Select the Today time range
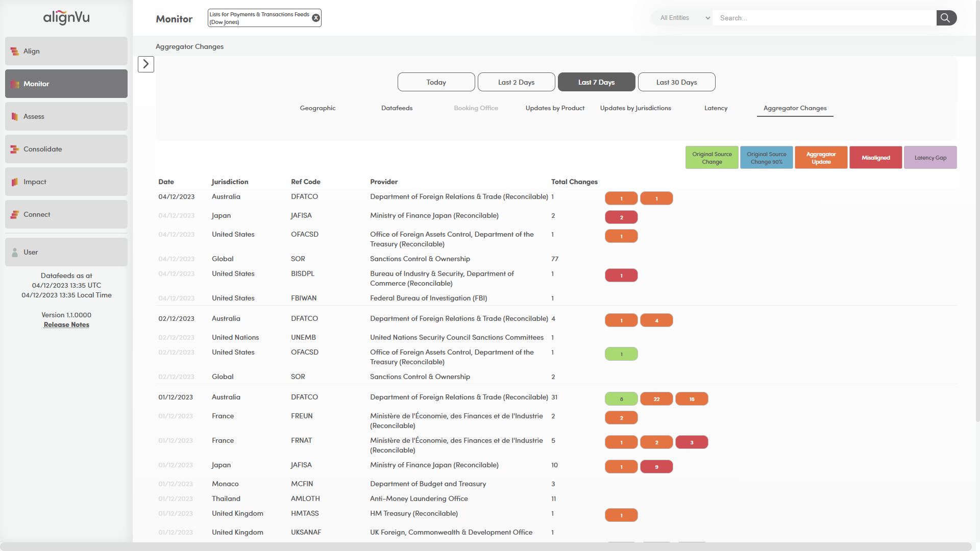 (x=436, y=82)
